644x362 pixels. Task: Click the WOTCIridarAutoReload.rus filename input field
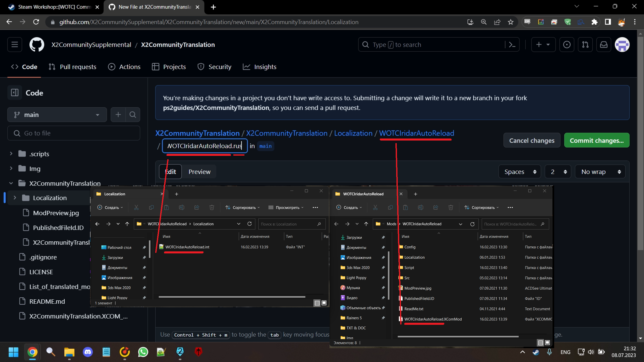[204, 146]
